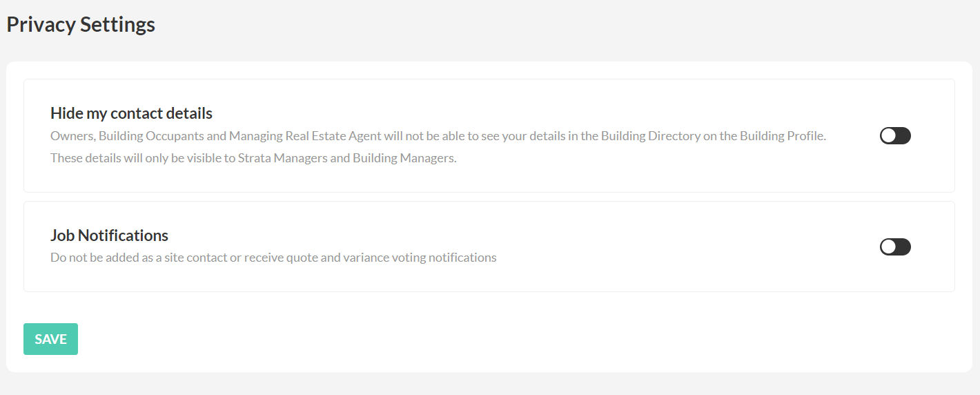Click the Privacy Settings page heading
Viewport: 980px width, 395px height.
(81, 25)
